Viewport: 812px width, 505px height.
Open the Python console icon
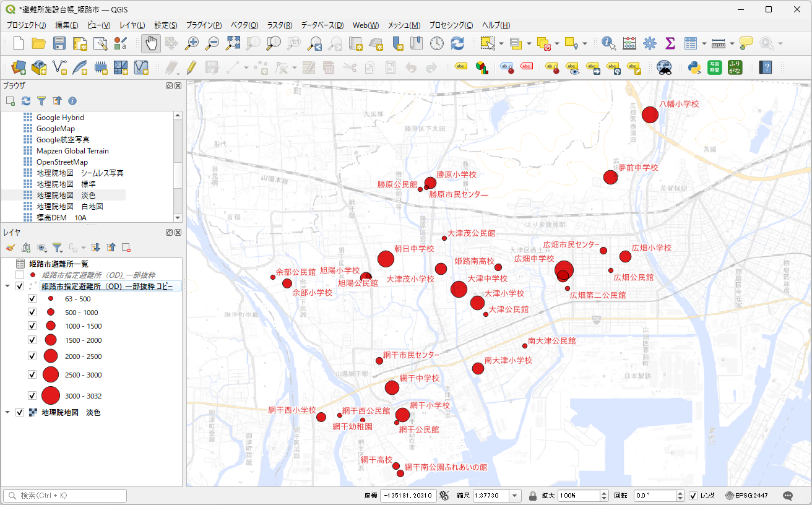click(694, 67)
